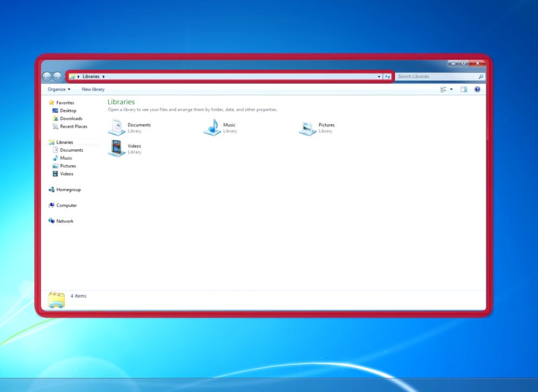Click the '4 items' status text
Viewport: 538px width, 392px height.
click(x=78, y=296)
